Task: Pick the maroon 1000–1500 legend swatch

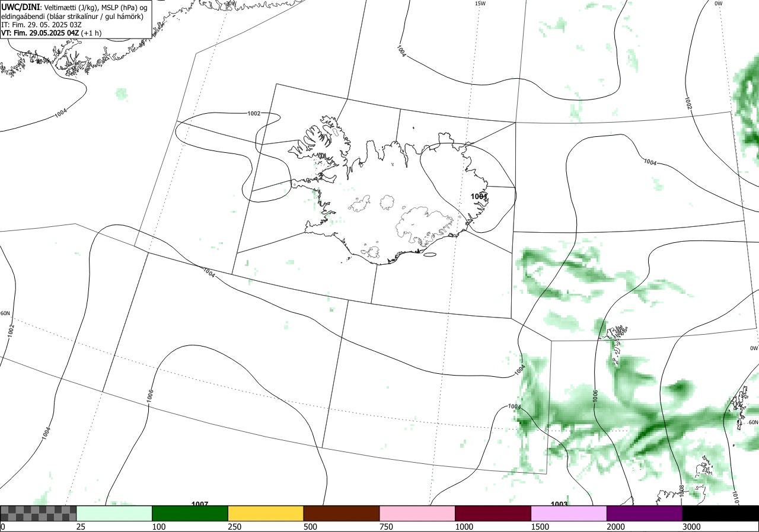Action: tap(493, 513)
